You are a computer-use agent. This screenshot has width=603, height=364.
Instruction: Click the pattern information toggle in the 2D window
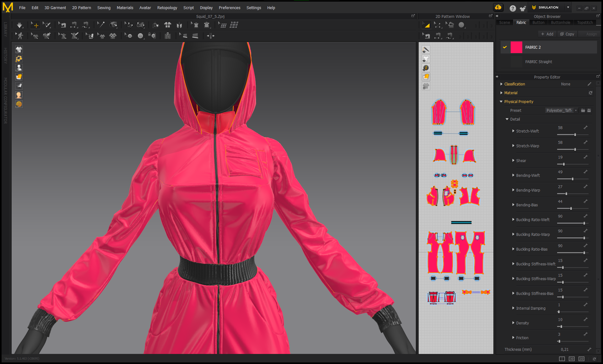click(426, 68)
